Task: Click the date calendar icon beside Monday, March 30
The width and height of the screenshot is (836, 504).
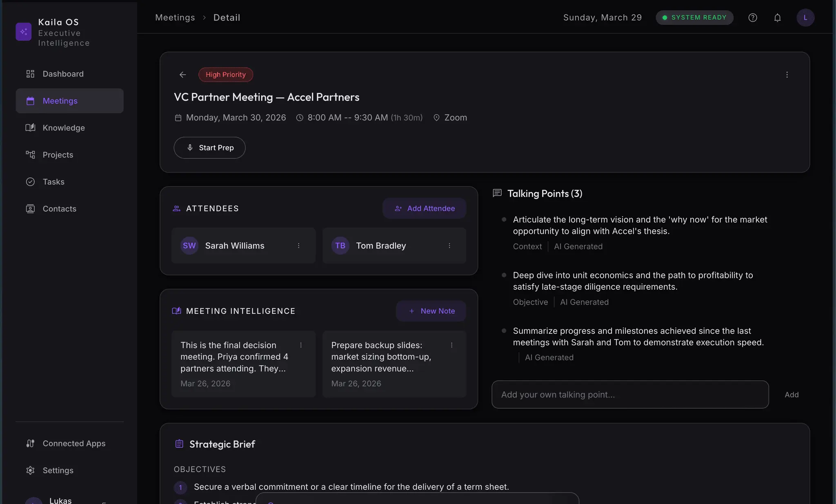Action: click(x=178, y=118)
